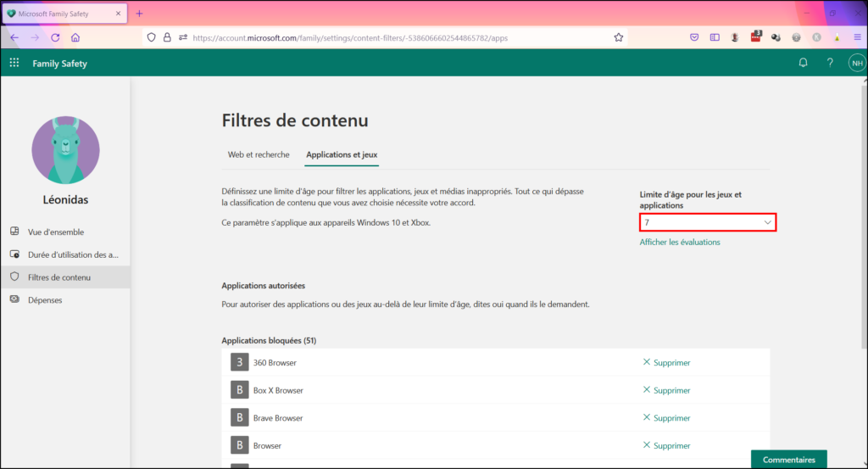Click the Applications bloquées (51) heading
This screenshot has height=469, width=868.
click(x=269, y=341)
